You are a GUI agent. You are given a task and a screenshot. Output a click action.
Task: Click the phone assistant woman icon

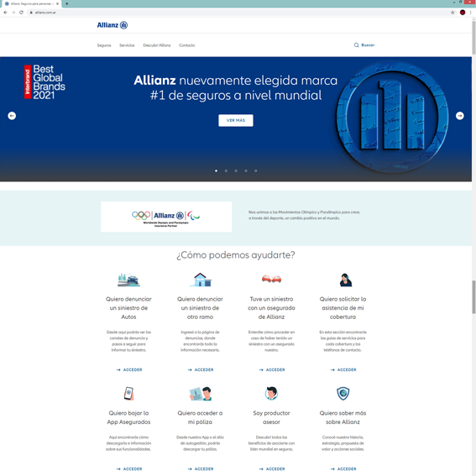(x=346, y=280)
